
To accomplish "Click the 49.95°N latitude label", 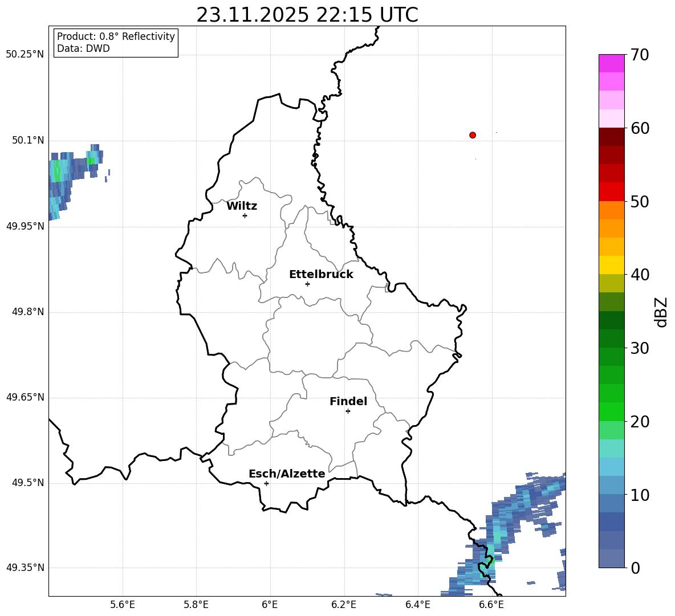I will click(25, 226).
